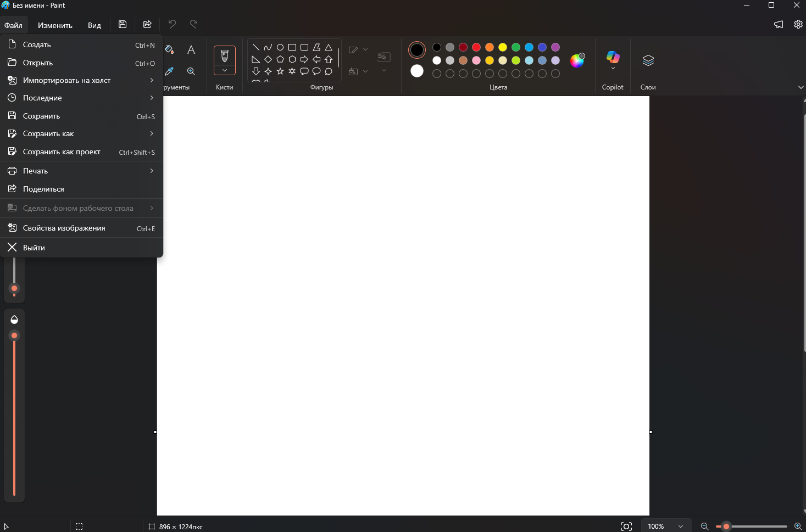Screen dimensions: 806x532
Task: Click the redo arrow icon
Action: coord(193,24)
